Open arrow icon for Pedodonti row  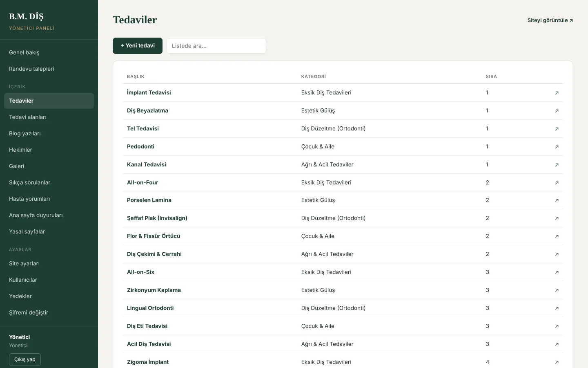(557, 147)
